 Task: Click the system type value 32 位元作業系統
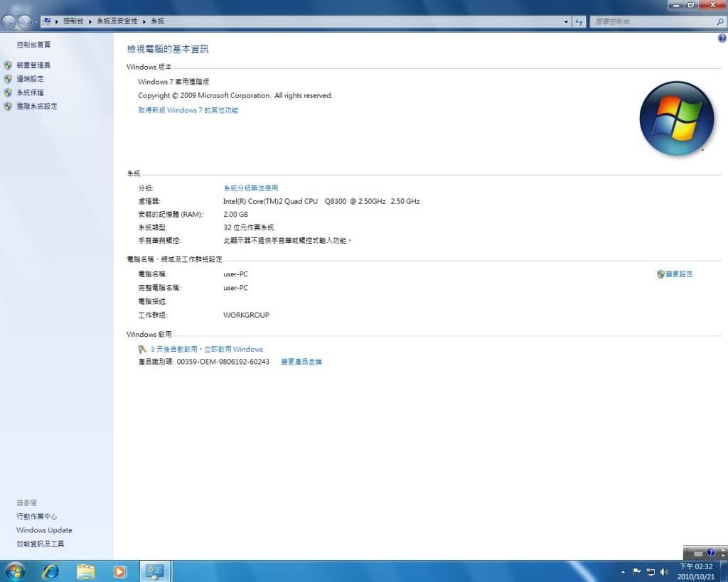(x=248, y=227)
